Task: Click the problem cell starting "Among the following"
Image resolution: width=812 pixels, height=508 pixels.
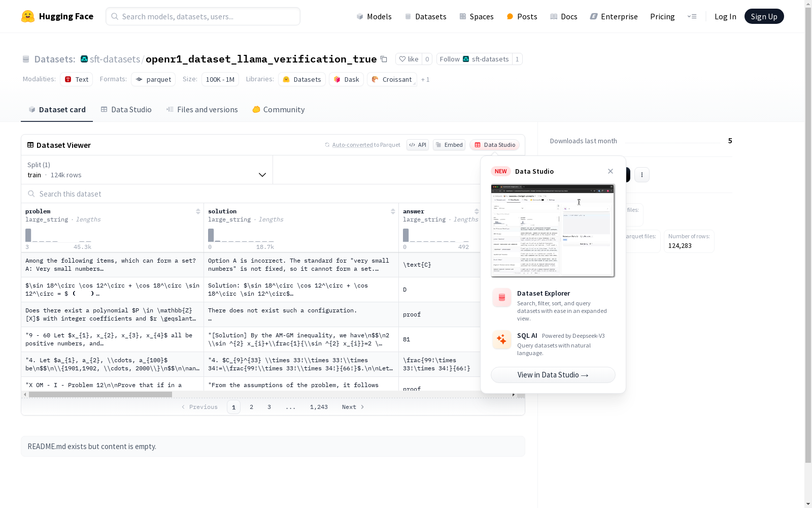Action: click(x=112, y=265)
